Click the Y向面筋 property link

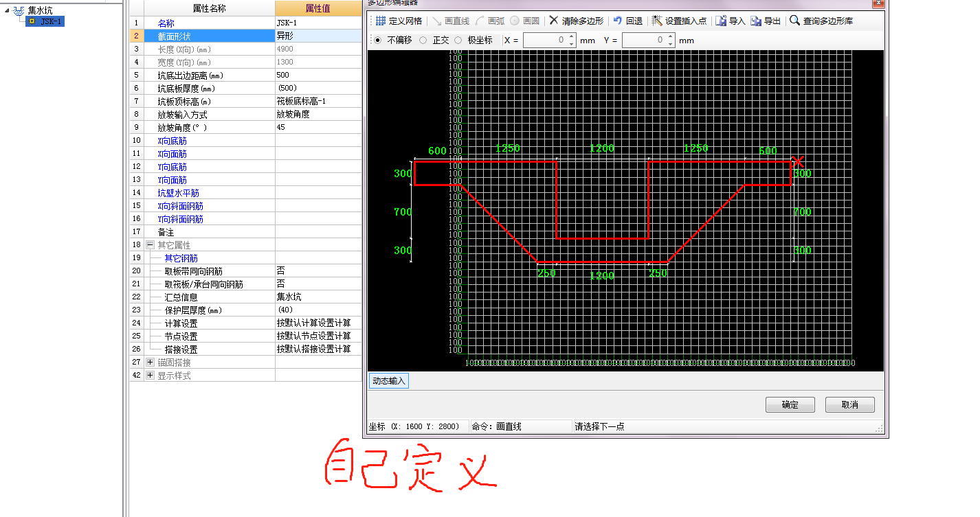(x=172, y=180)
